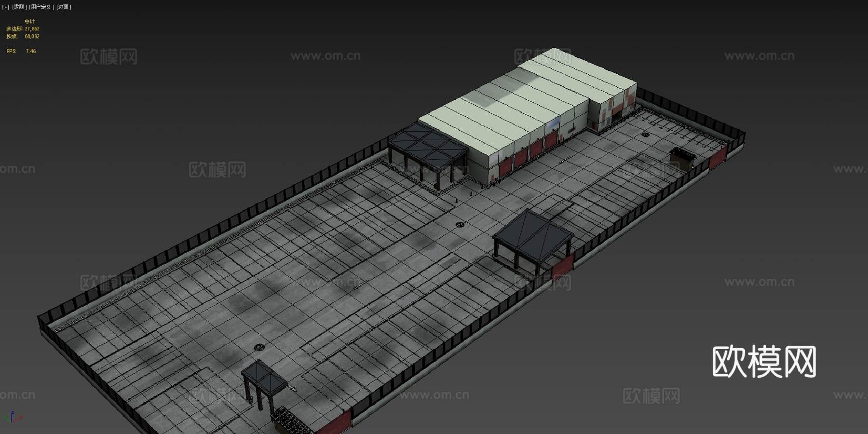Open the 透视 viewport view menu
The width and height of the screenshot is (868, 434).
(19, 7)
